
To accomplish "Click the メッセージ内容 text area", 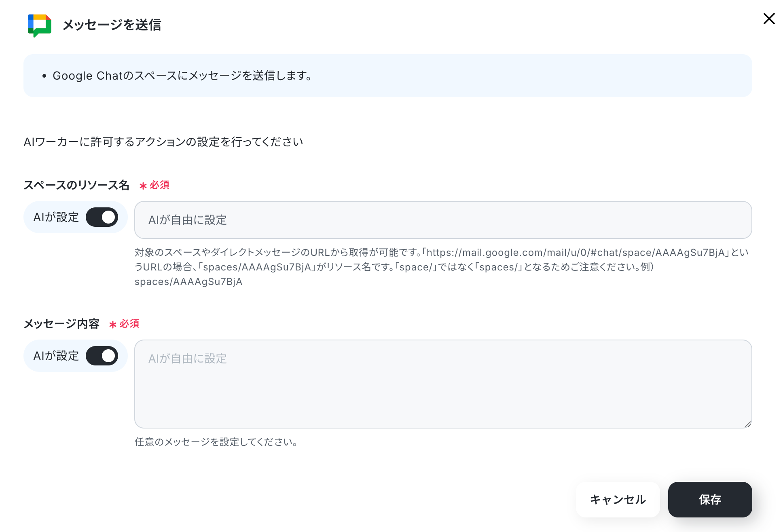I will pyautogui.click(x=443, y=384).
